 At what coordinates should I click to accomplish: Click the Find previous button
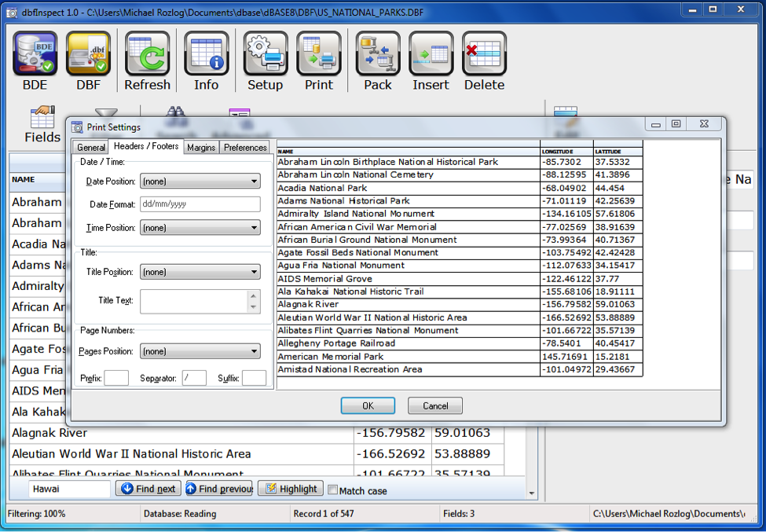pyautogui.click(x=219, y=489)
